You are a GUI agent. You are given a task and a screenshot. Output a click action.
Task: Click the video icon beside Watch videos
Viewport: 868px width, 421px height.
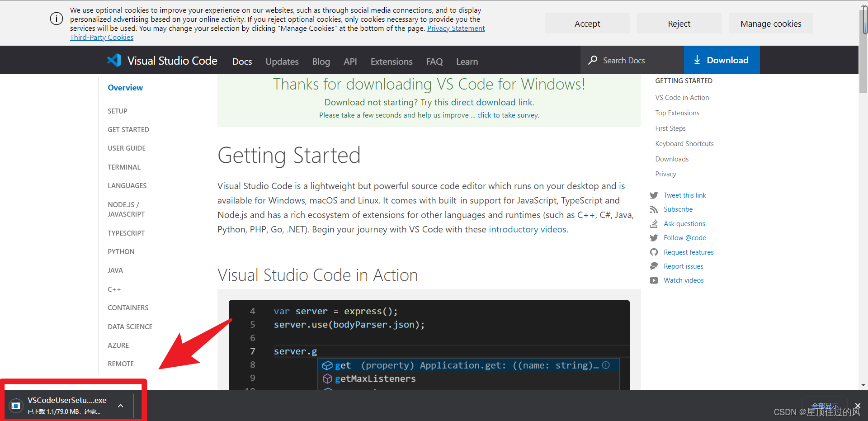coord(654,280)
